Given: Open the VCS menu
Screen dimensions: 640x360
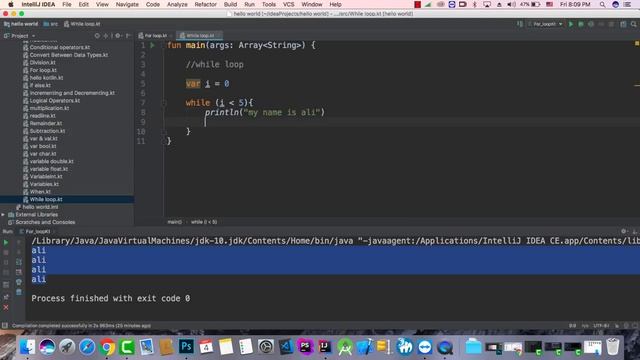Looking at the screenshot, I should click(288, 4).
